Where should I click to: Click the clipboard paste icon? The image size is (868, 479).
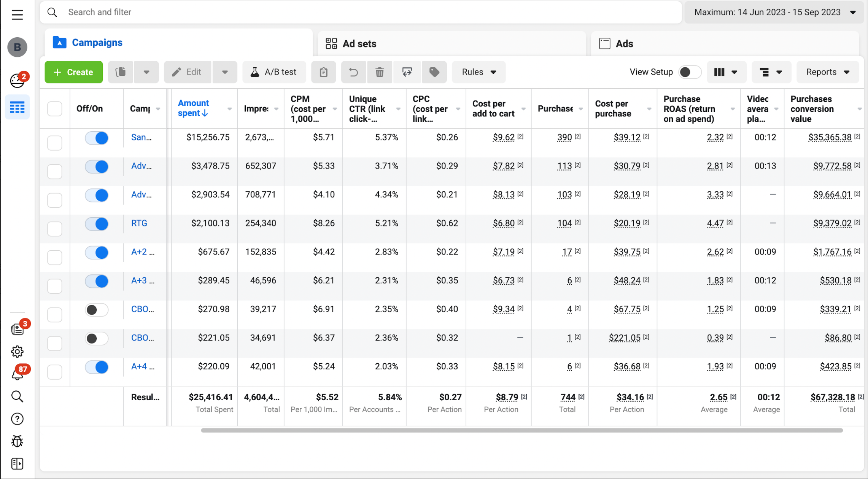(x=323, y=72)
